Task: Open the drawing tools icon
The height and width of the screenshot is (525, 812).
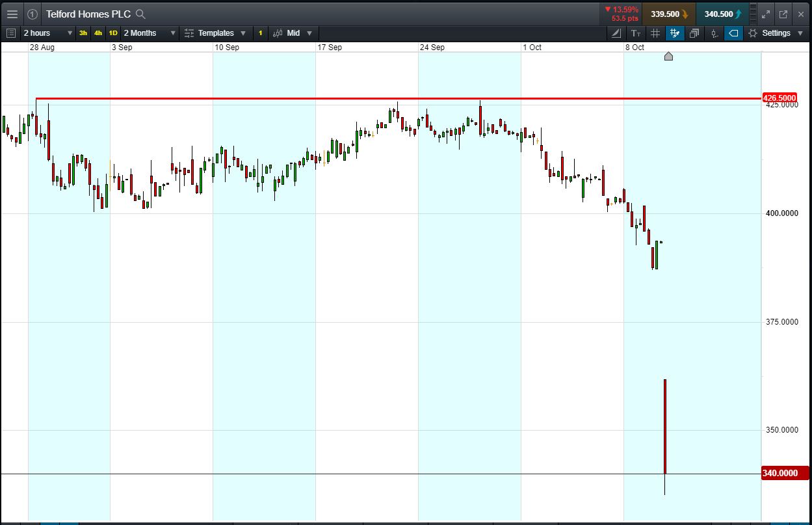Action: click(x=616, y=33)
